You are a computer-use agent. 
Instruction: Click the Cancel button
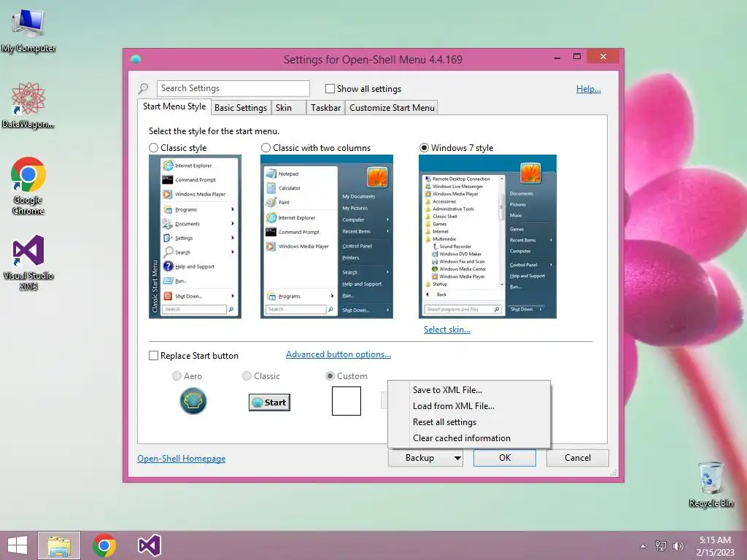point(578,458)
